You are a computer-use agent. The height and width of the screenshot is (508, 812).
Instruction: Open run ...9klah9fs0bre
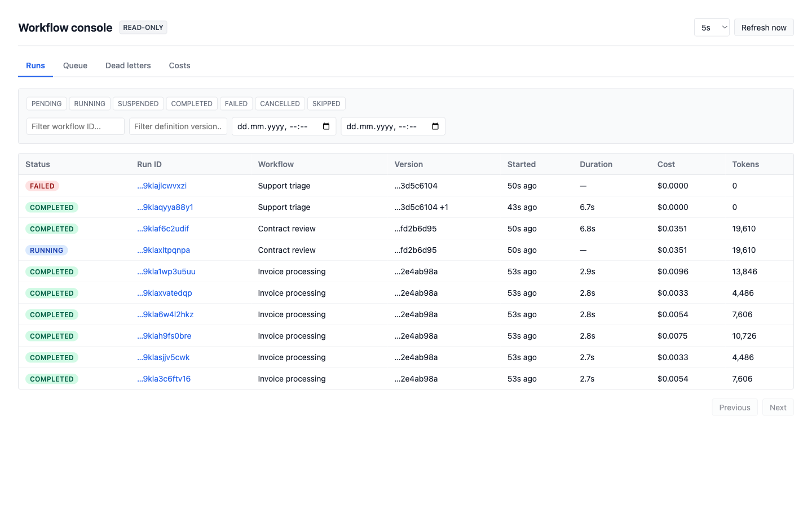(x=164, y=336)
